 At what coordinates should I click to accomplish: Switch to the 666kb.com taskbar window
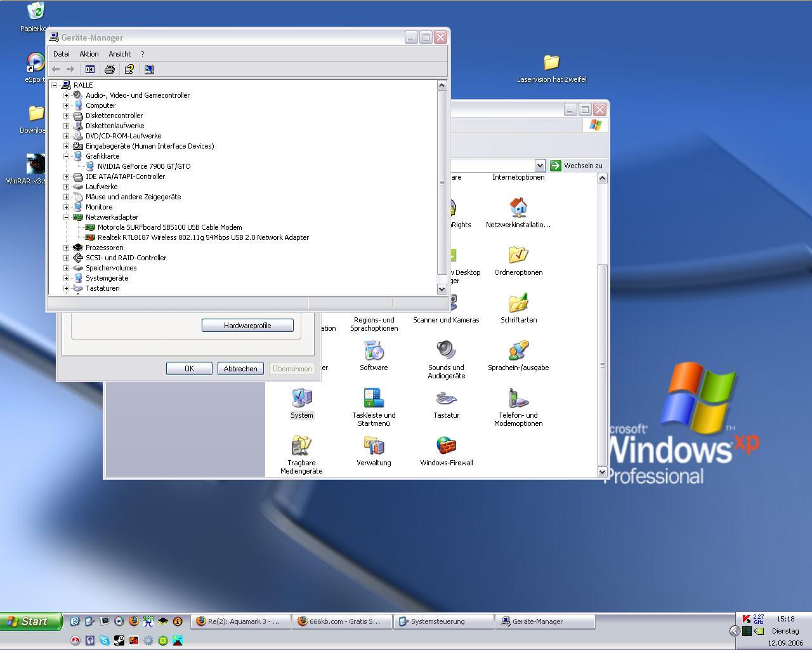(x=343, y=621)
